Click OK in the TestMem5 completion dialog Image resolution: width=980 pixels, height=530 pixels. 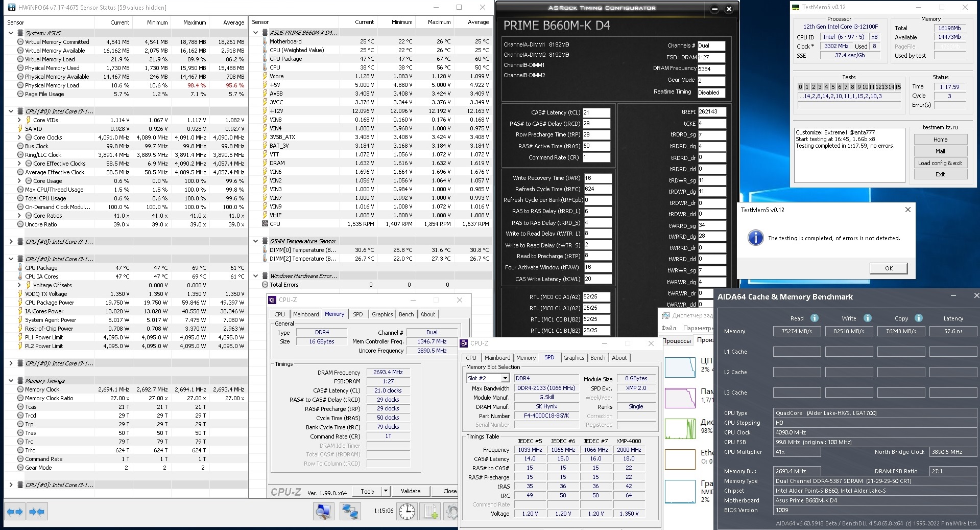click(x=889, y=268)
